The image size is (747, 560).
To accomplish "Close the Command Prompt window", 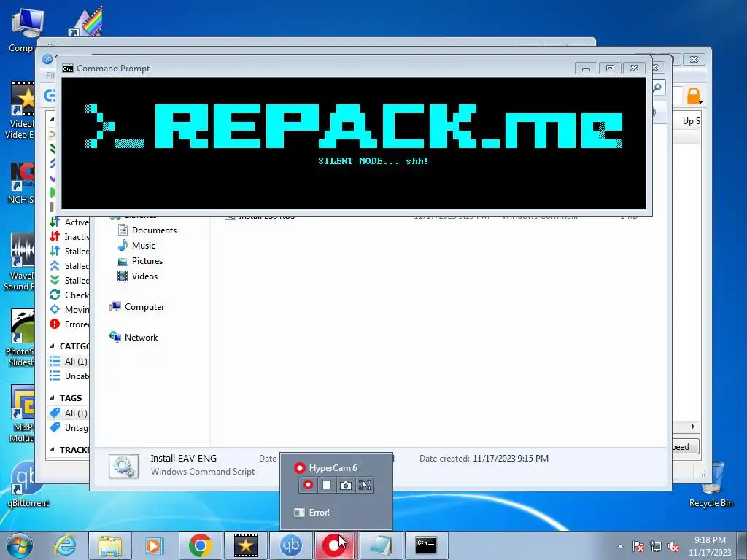I will pyautogui.click(x=634, y=69).
